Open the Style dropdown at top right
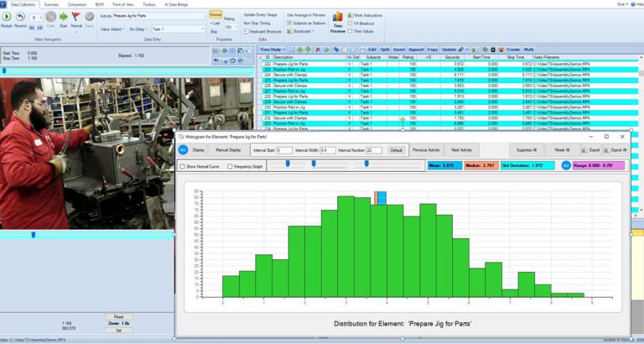The image size is (644, 344). pyautogui.click(x=623, y=4)
